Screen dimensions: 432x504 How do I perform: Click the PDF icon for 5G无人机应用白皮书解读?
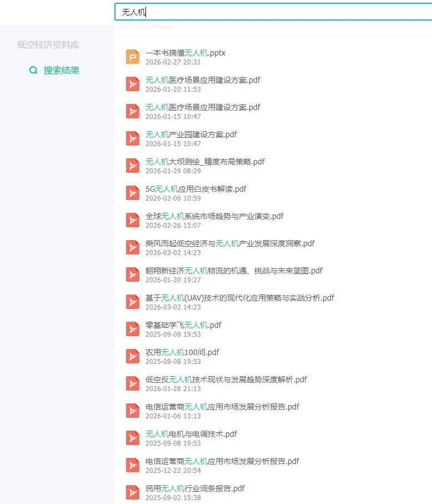point(132,193)
